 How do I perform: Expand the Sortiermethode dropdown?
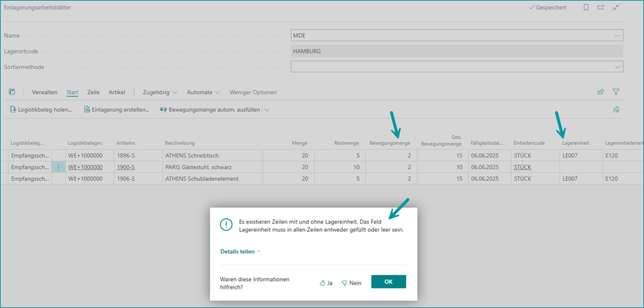click(617, 67)
